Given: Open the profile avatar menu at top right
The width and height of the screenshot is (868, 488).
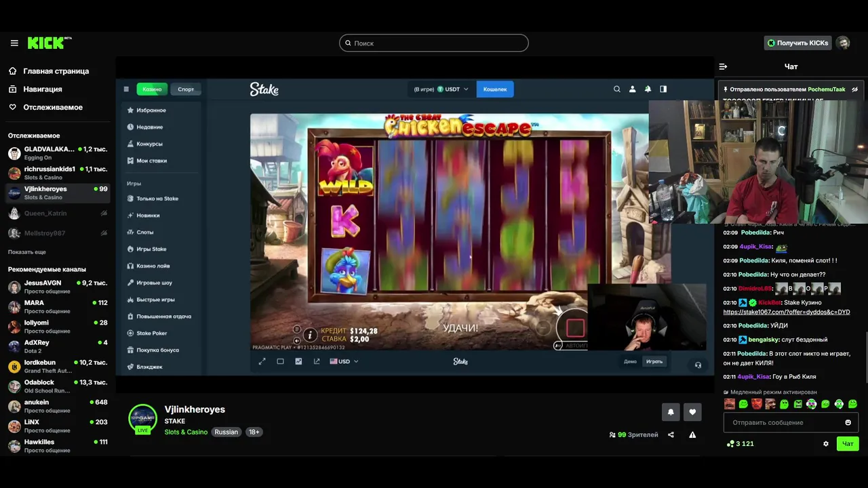Looking at the screenshot, I should 843,43.
